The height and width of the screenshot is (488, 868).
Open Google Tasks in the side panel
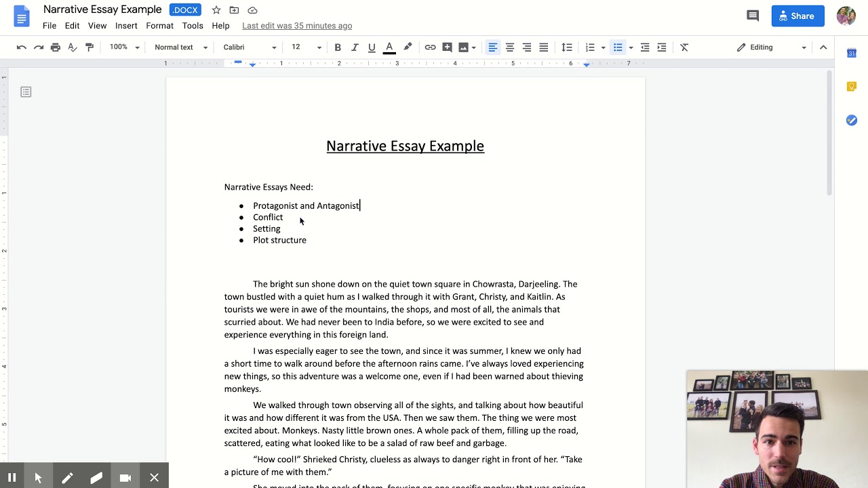(852, 120)
